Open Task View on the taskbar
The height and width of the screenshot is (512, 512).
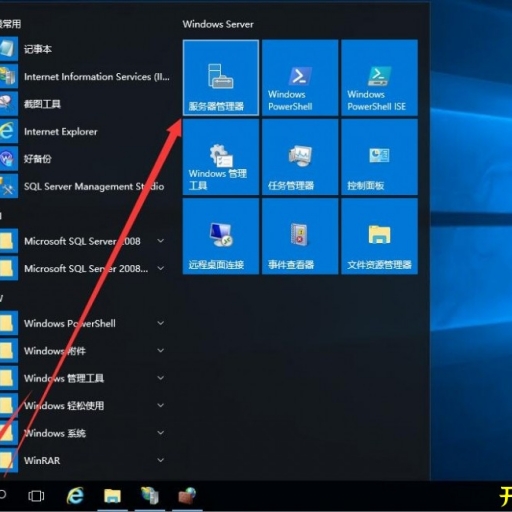point(36,496)
